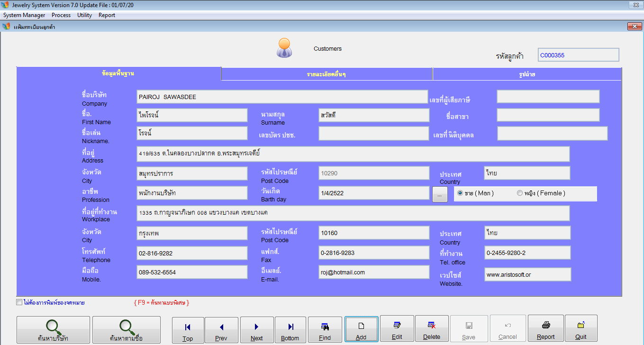This screenshot has height=345, width=644.
Task: Open the Utility menu
Action: (x=84, y=15)
